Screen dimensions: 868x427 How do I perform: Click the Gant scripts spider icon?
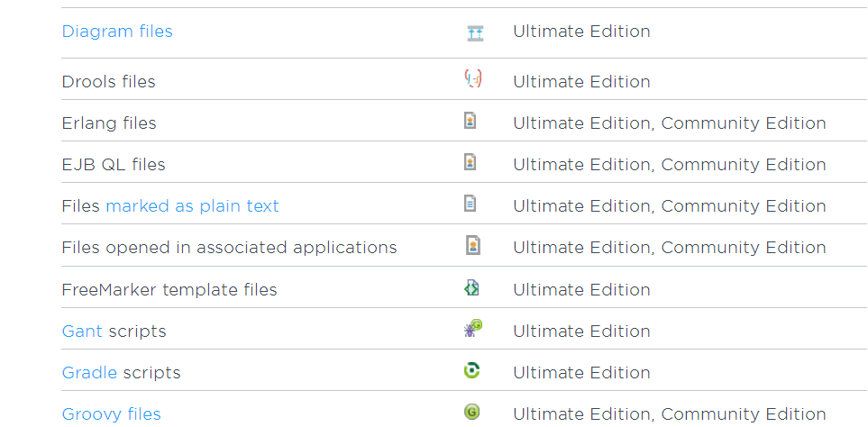472,329
